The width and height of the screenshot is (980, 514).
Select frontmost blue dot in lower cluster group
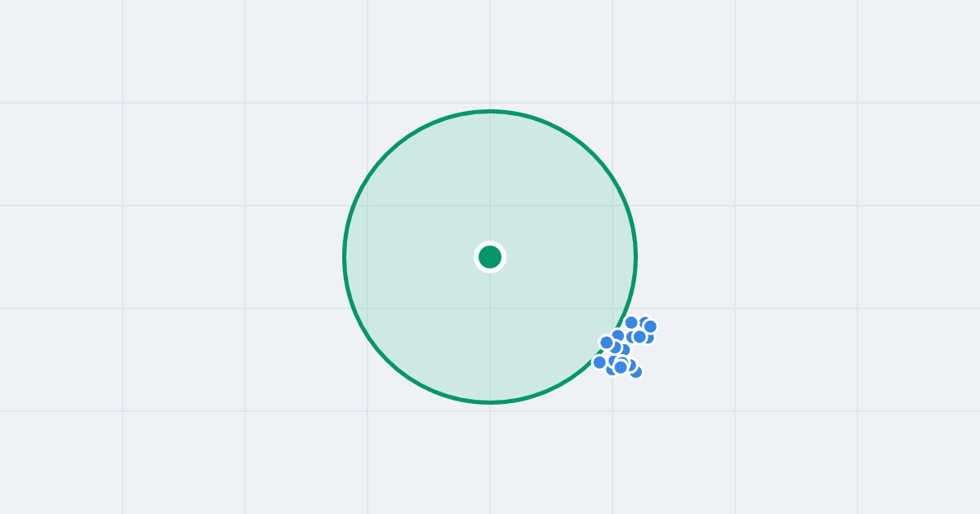(621, 367)
